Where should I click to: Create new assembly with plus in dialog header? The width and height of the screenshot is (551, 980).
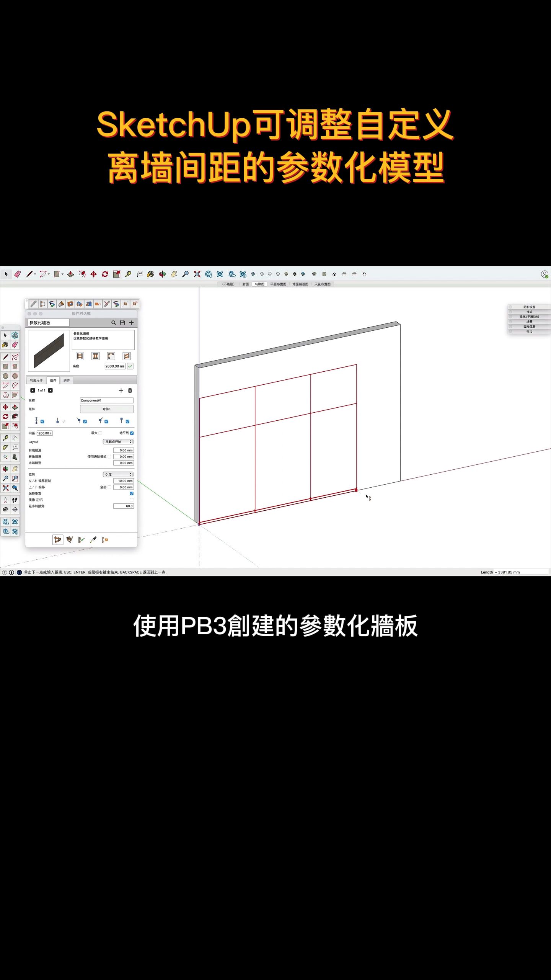pos(131,323)
